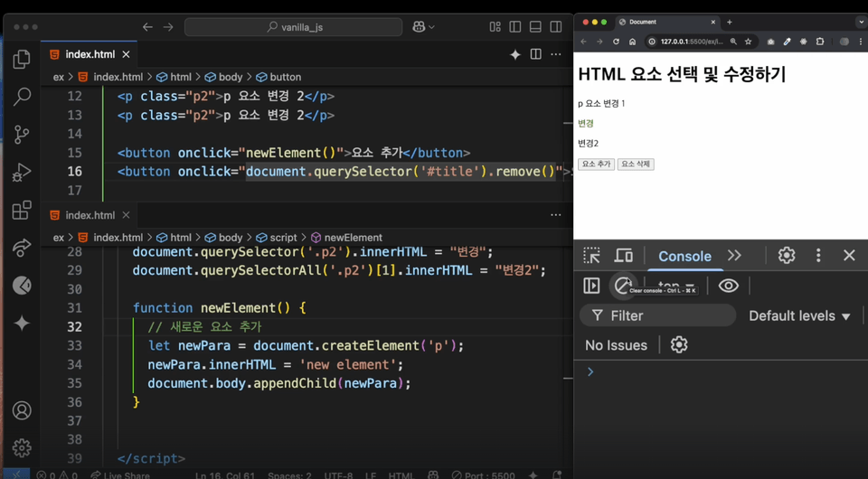
Task: Go to Chrome home page
Action: (632, 42)
